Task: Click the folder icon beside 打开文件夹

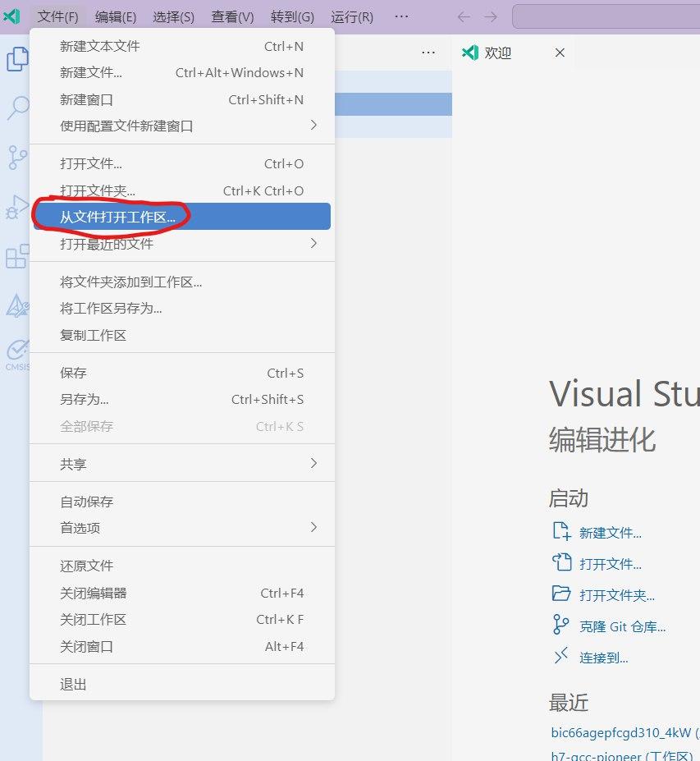Action: [562, 594]
